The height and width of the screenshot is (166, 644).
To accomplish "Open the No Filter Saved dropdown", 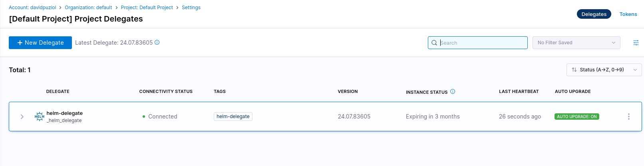I will pos(576,43).
